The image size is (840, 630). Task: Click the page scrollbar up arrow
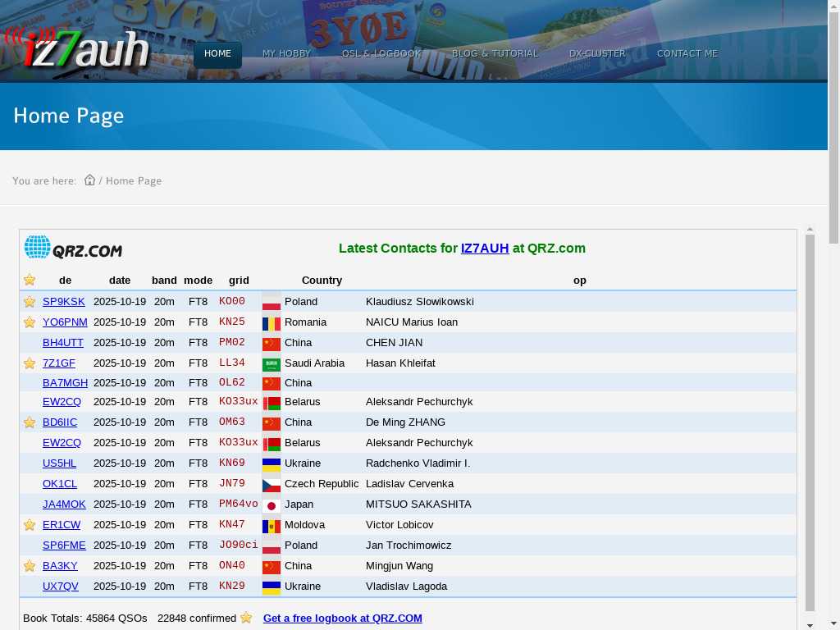pyautogui.click(x=833, y=6)
